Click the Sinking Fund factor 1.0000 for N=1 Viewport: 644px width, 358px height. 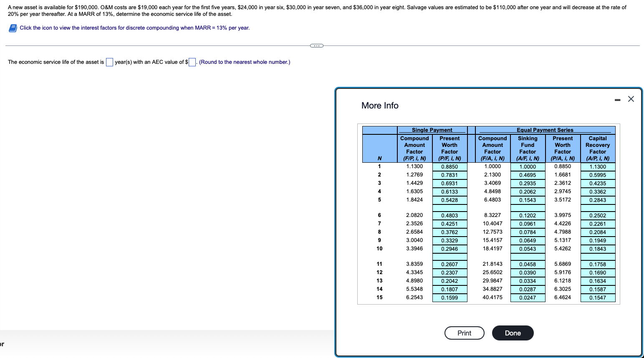coord(528,166)
